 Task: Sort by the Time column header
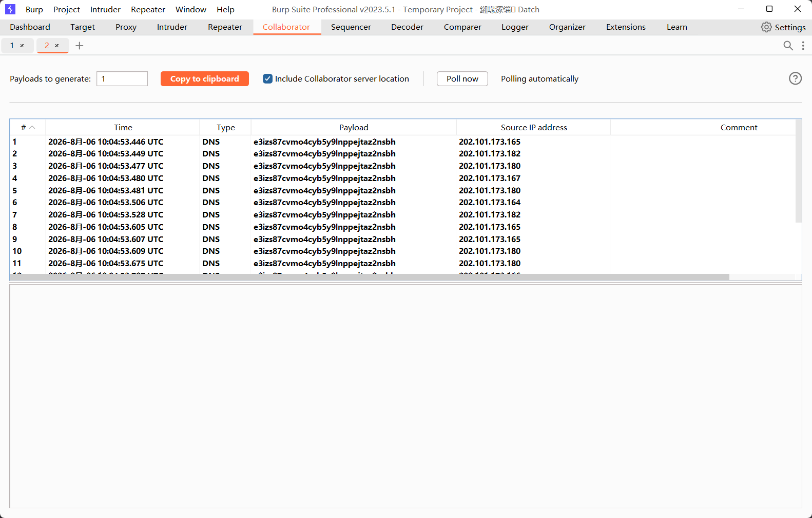coord(123,127)
